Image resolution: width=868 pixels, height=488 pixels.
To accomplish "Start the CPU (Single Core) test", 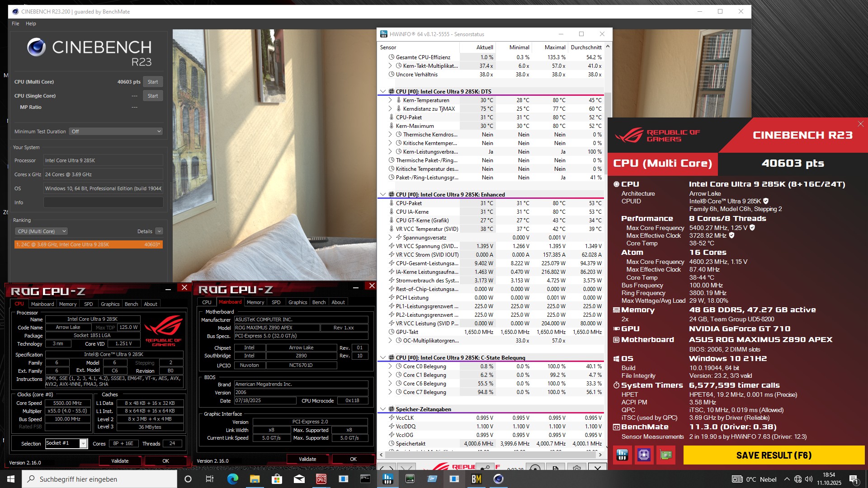I will tap(153, 96).
